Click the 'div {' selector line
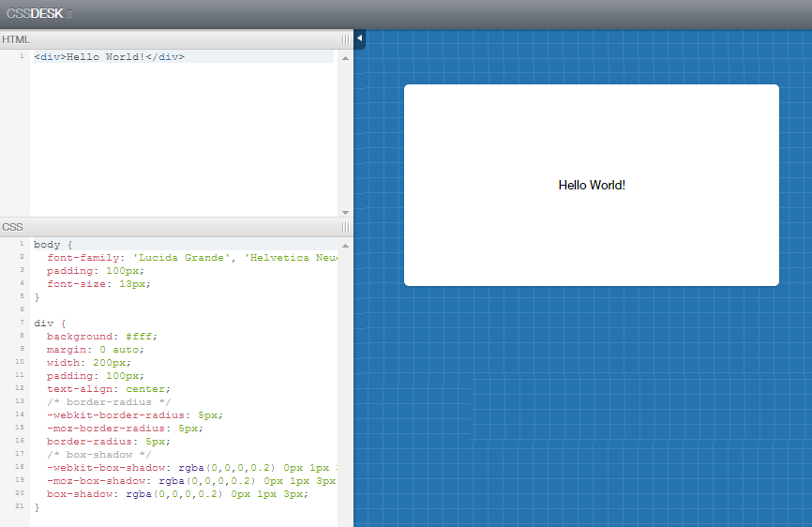The height and width of the screenshot is (527, 812). point(50,323)
